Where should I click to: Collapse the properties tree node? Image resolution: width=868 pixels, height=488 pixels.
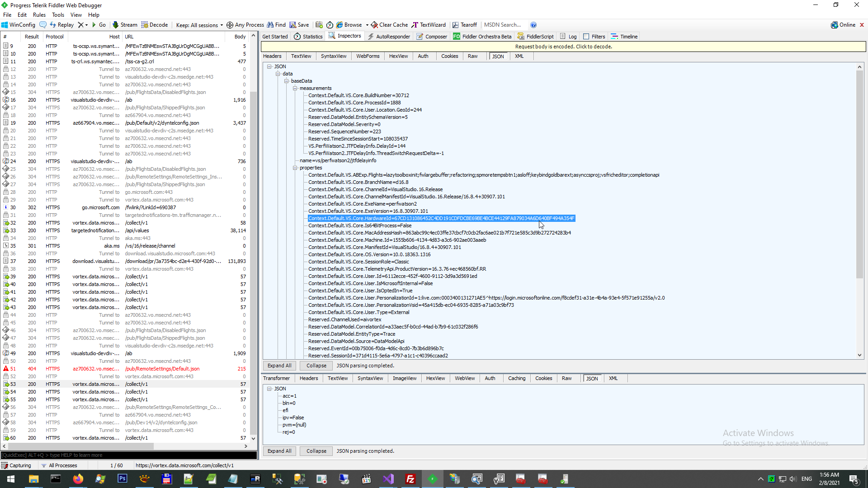[x=295, y=168]
